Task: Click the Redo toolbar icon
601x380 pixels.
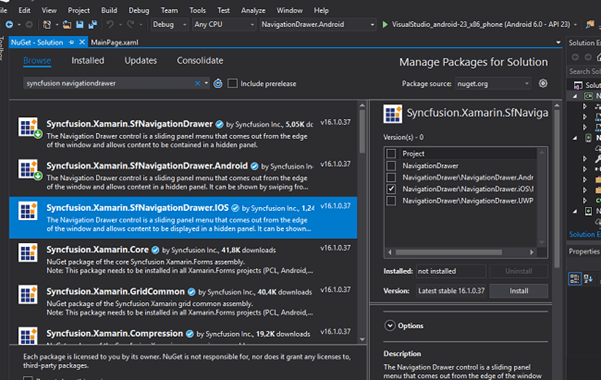Action: pyautogui.click(x=130, y=25)
